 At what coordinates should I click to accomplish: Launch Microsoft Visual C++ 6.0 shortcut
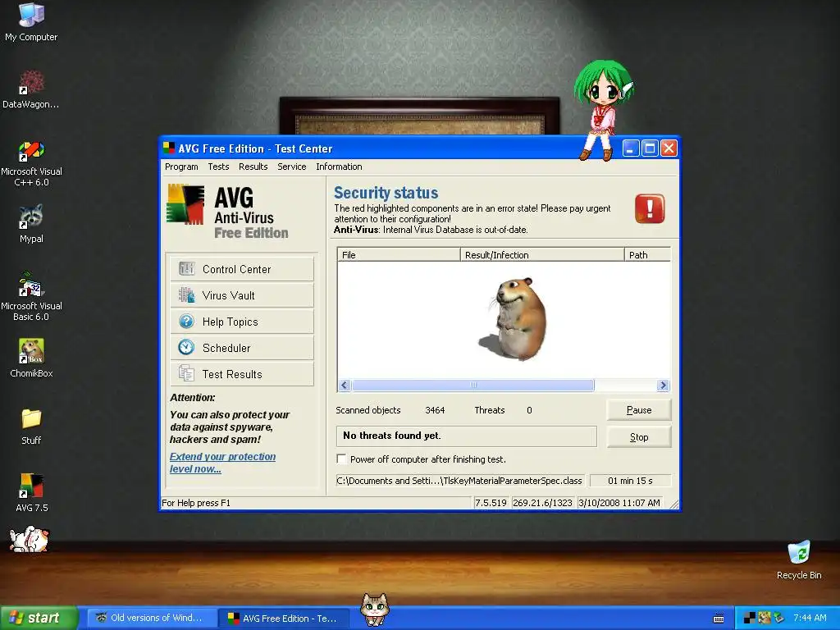(31, 163)
